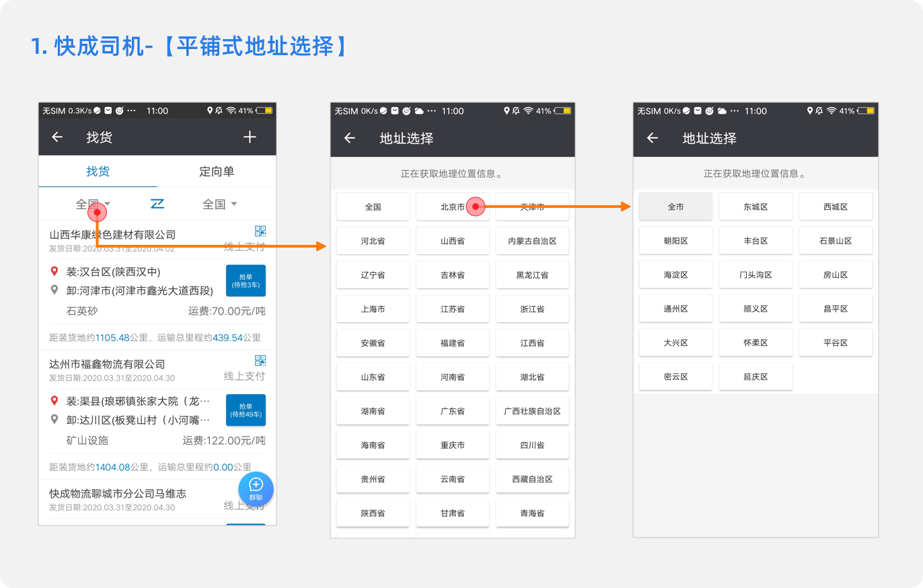The image size is (923, 588).
Task: Open 快成物流聊城市分公司马维志 listing
Action: [x=118, y=494]
